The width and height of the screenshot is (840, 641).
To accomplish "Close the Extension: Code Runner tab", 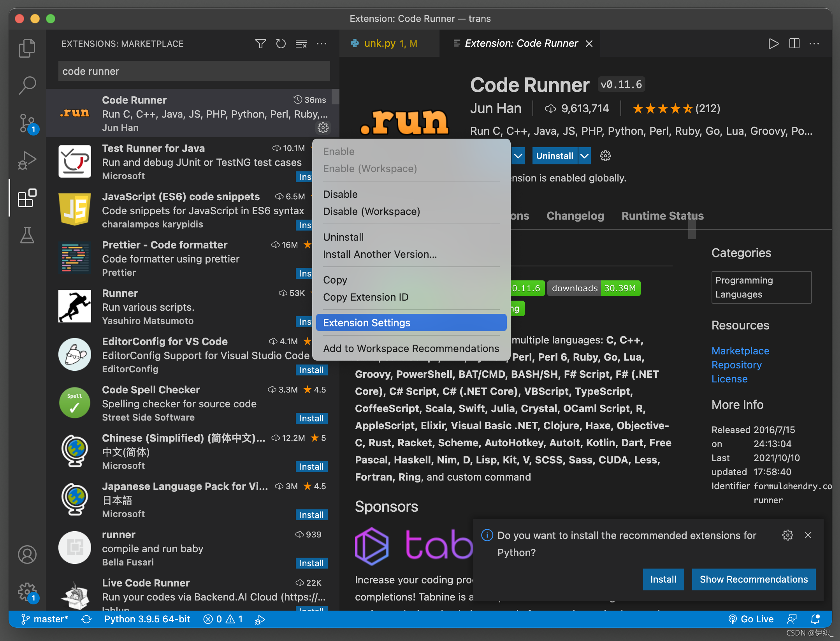I will coord(589,44).
